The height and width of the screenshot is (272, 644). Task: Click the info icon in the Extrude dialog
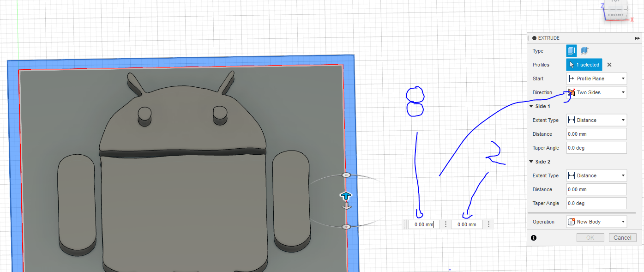534,237
